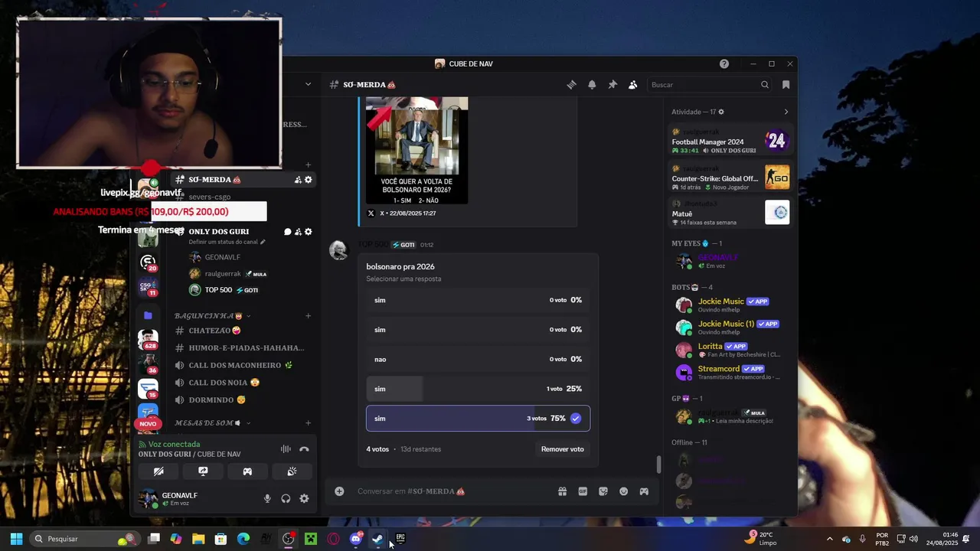The width and height of the screenshot is (980, 551).
Task: Show pinned messages via pin icon
Action: click(x=612, y=85)
